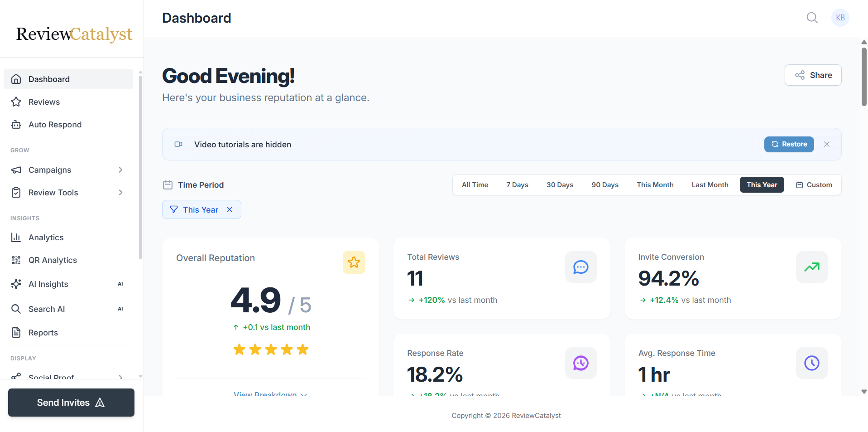Open QR Analytics in the sidebar
This screenshot has width=868, height=432.
tap(53, 260)
